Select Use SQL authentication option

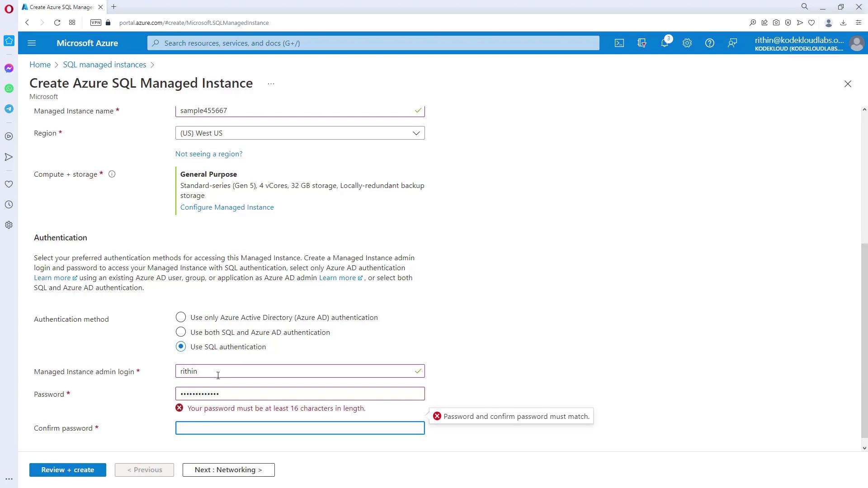click(181, 347)
